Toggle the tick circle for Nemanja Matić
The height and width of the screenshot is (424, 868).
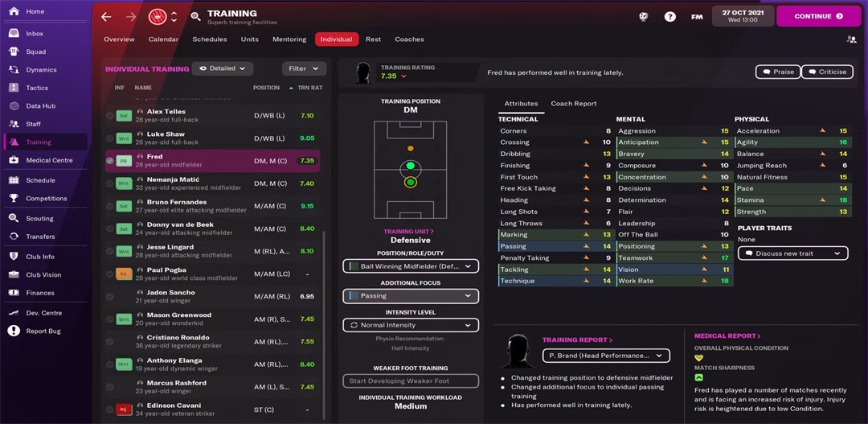coord(109,183)
